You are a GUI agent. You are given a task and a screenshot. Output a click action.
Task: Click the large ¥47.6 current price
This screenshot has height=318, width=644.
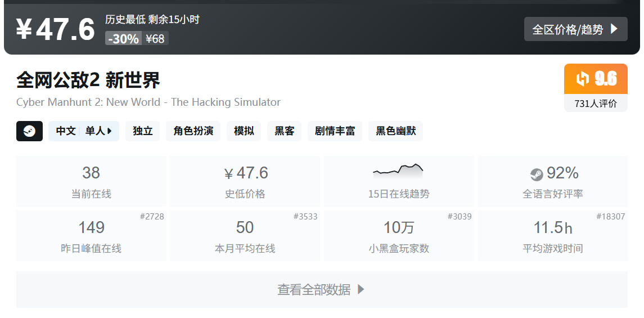(56, 29)
